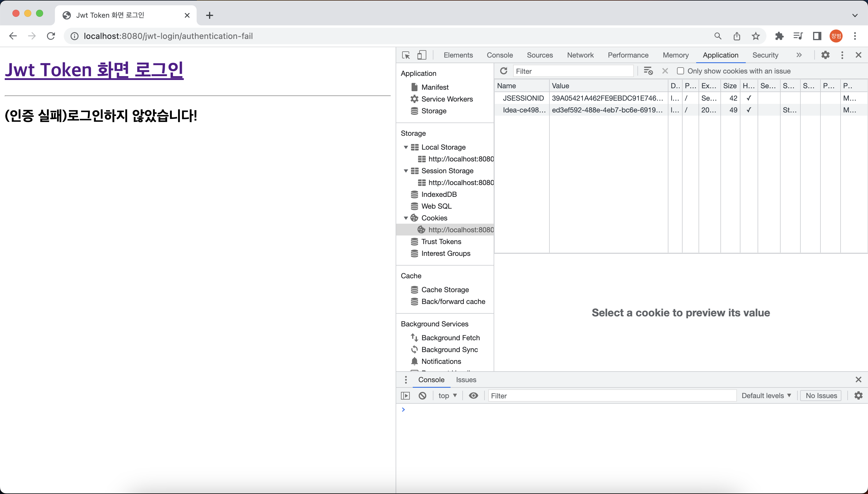Bookmark this page with star icon
This screenshot has height=494, width=868.
[755, 36]
